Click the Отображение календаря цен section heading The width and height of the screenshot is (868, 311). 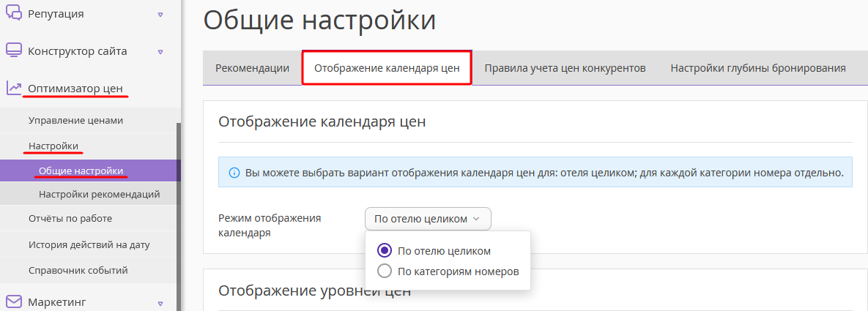click(322, 121)
